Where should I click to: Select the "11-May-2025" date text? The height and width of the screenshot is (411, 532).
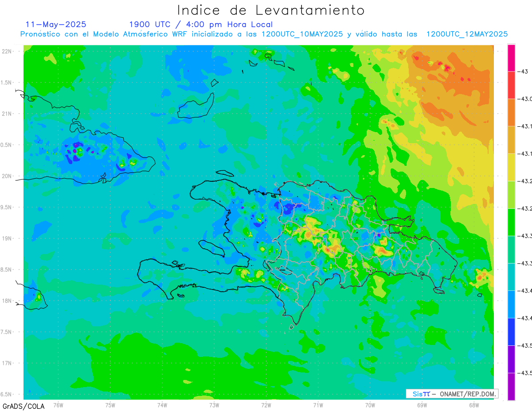click(x=55, y=24)
